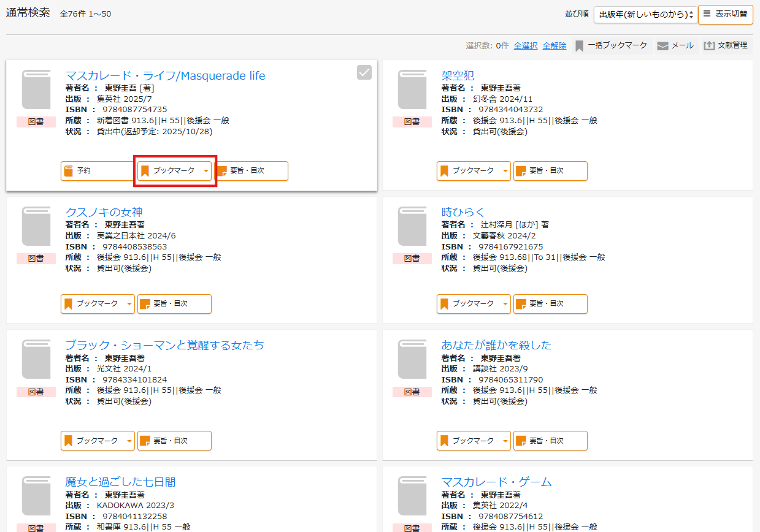Viewport: 760px width, 532px height.
Task: Open 要旨・目次 for あなたが誰かを殺した
Action: (x=550, y=441)
